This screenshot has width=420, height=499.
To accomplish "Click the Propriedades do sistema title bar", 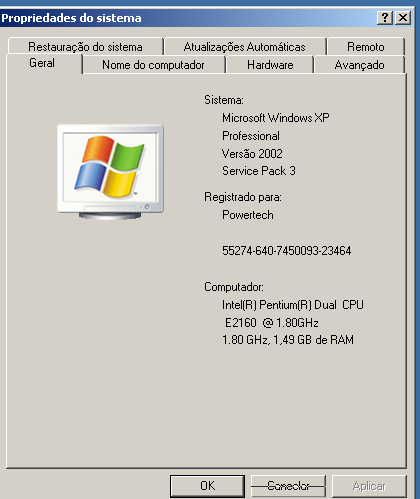I will (188, 18).
